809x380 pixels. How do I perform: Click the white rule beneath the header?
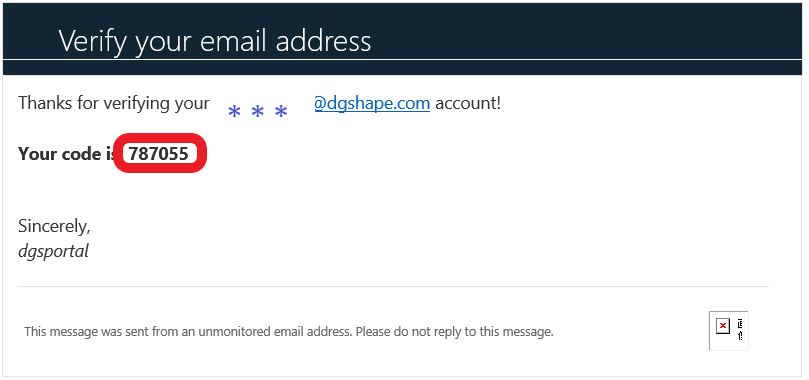[402, 60]
